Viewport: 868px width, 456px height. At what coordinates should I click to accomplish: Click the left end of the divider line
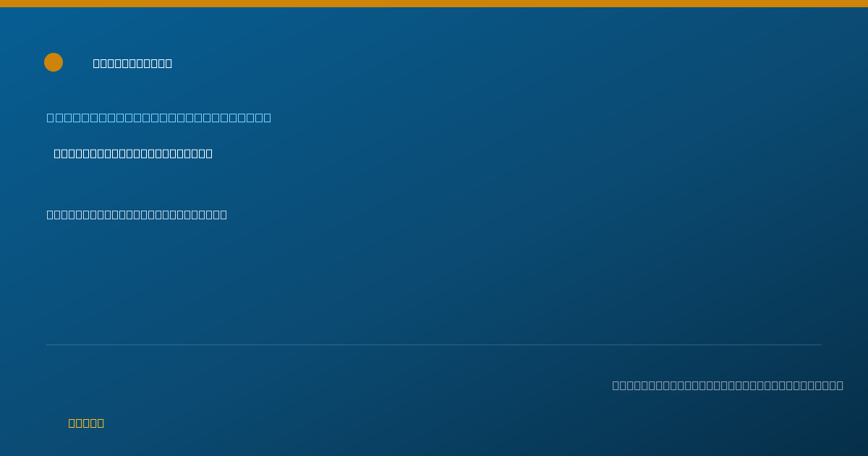(x=47, y=345)
